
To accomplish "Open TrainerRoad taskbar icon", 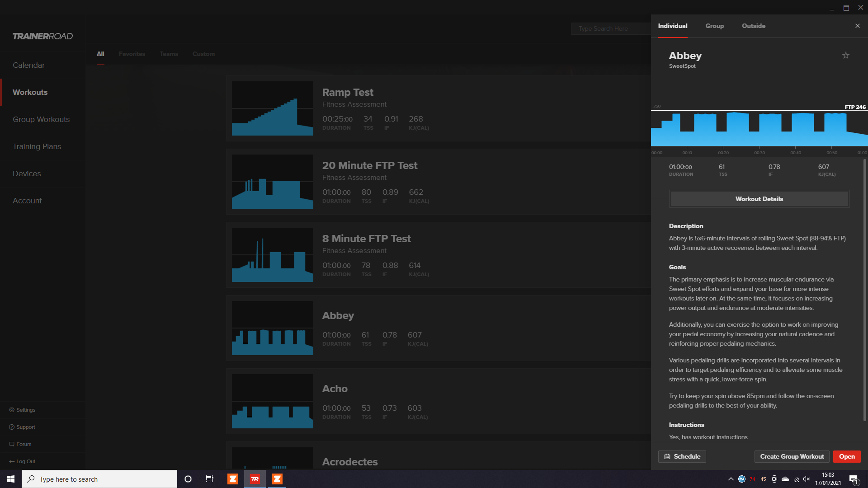I will (255, 479).
